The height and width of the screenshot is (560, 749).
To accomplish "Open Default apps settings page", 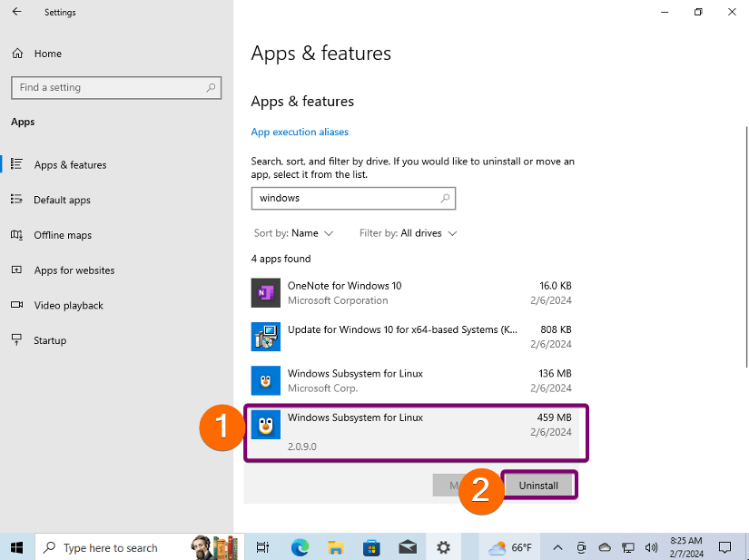I will tap(62, 200).
